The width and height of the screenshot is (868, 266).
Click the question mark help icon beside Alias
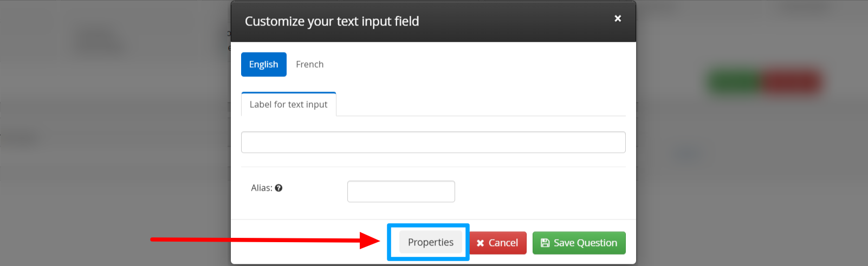click(278, 188)
